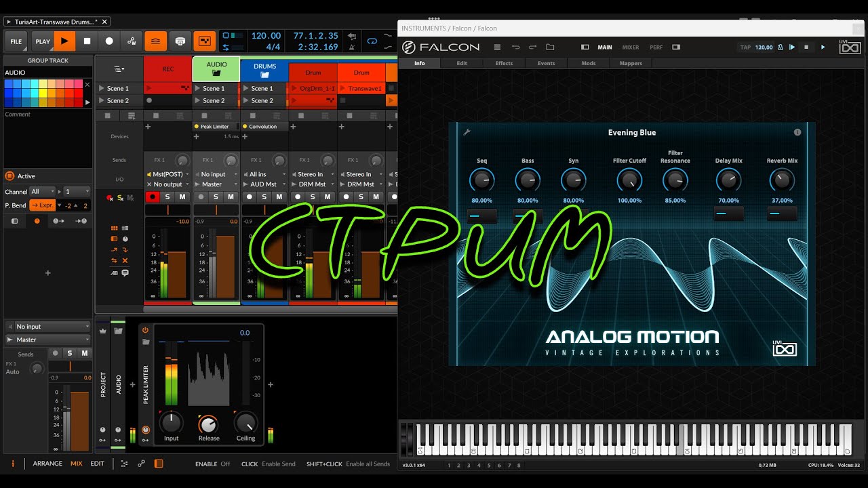This screenshot has height=488, width=868.
Task: Disarm record on the REC track
Action: coord(152,197)
